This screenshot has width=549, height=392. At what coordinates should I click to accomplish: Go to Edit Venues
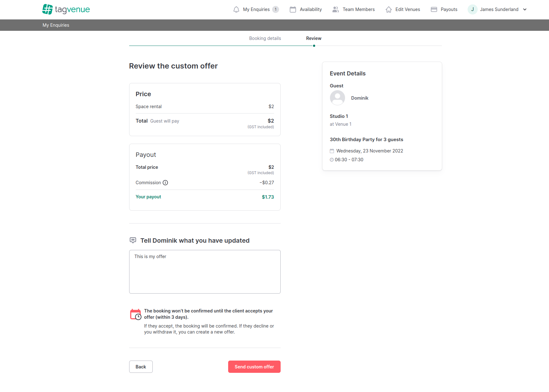pyautogui.click(x=408, y=9)
